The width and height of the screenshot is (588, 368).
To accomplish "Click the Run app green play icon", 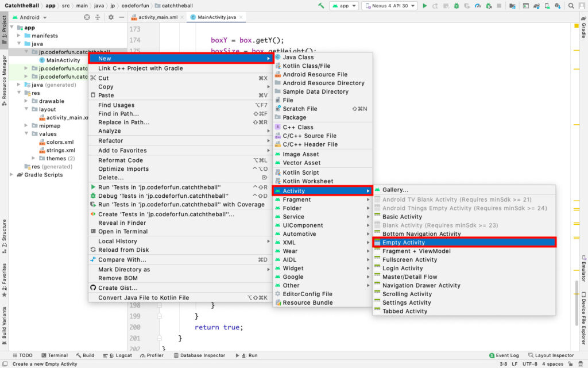I will [424, 6].
